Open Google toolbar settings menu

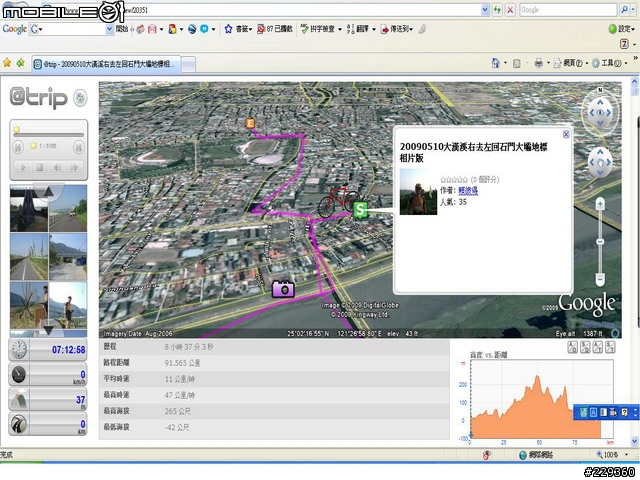tap(621, 29)
